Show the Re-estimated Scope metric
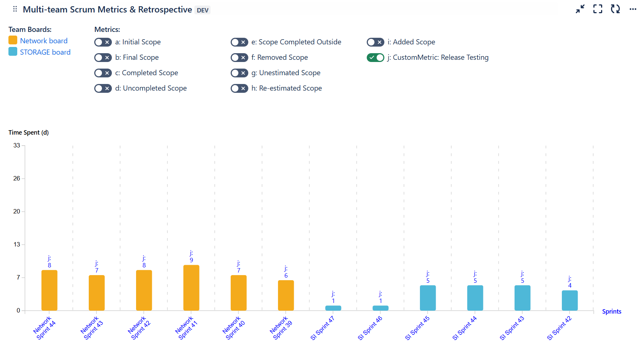Image resolution: width=644 pixels, height=351 pixels. [239, 88]
